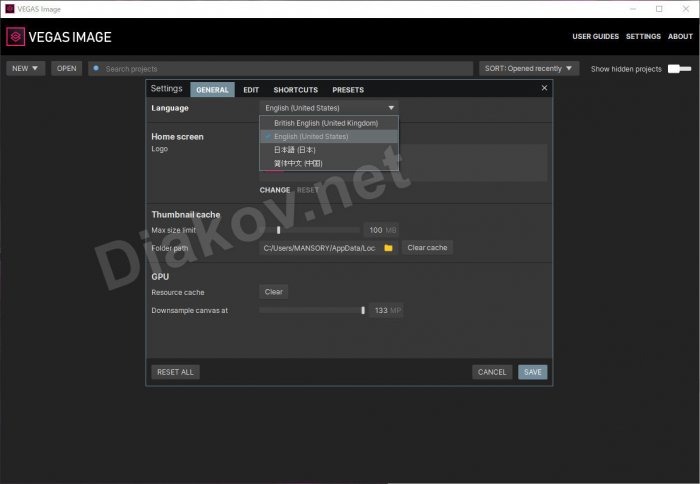Click the search projects magnifier icon
700x484 pixels.
[x=96, y=68]
